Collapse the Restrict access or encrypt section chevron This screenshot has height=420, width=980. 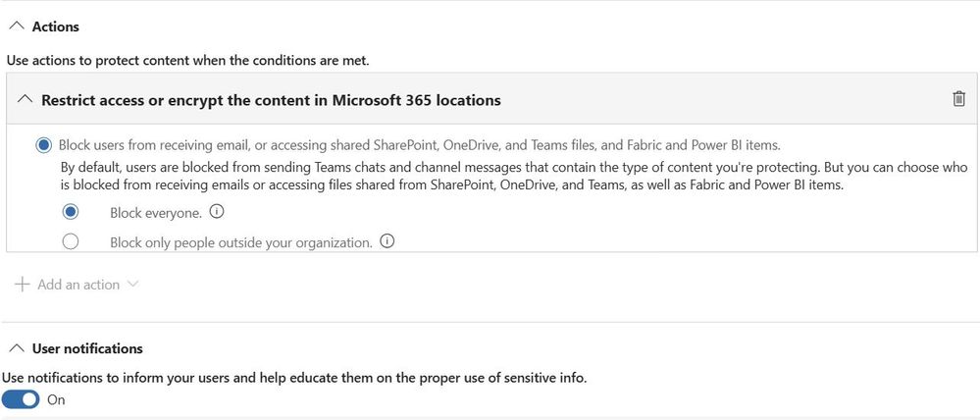[25, 100]
